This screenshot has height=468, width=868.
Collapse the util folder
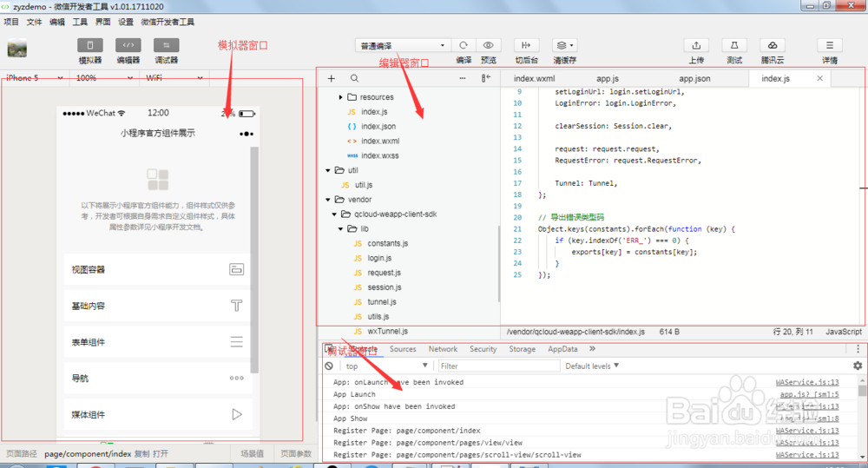pos(328,170)
